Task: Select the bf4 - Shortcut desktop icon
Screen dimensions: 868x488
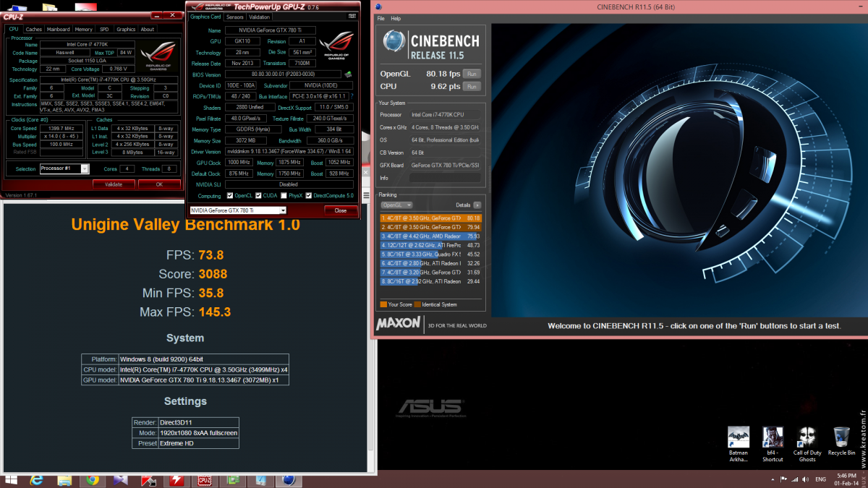Action: click(x=773, y=445)
